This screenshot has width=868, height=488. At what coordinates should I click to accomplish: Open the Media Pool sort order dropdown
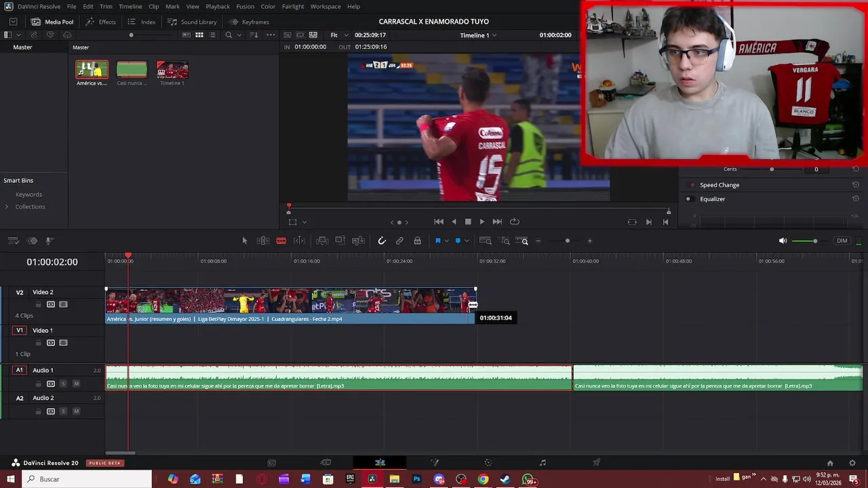[x=254, y=35]
